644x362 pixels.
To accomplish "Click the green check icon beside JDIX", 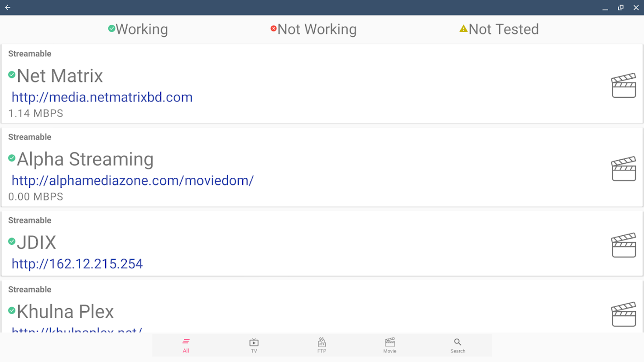I will point(12,241).
